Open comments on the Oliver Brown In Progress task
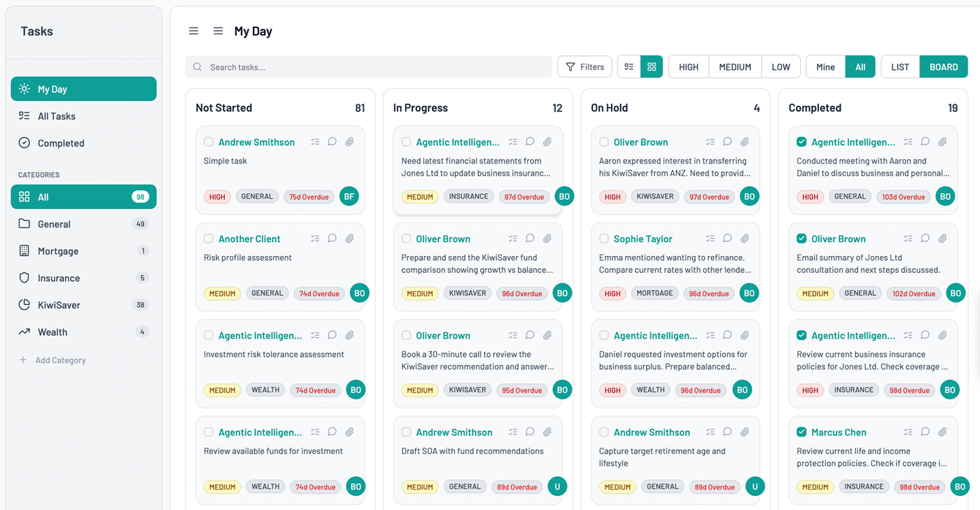Screen dimensions: 980x510 530,238
